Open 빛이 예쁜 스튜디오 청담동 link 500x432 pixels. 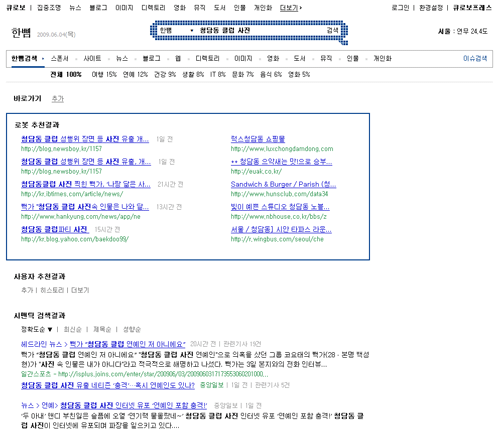280,207
